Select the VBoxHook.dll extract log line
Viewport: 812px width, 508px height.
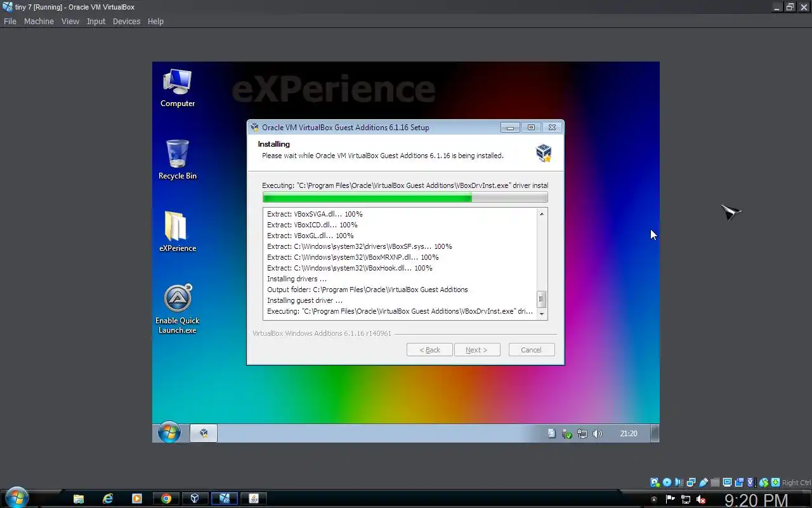click(x=350, y=268)
